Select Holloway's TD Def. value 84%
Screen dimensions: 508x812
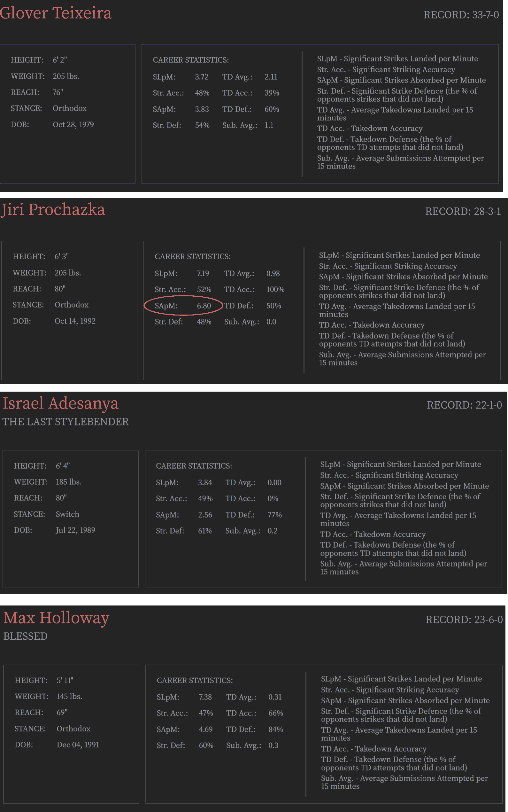point(276,729)
